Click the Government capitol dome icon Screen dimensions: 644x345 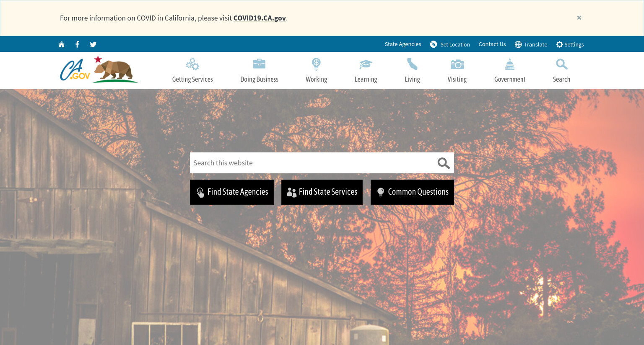pyautogui.click(x=509, y=64)
